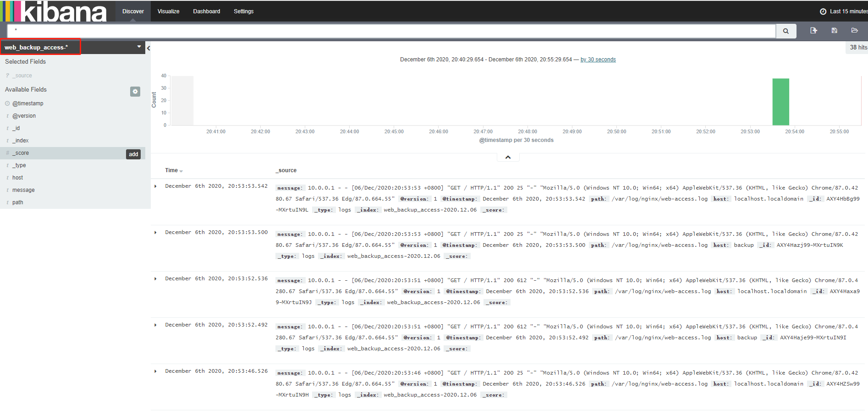The width and height of the screenshot is (868, 414).
Task: Select the _id field in Available Fields
Action: coord(16,128)
